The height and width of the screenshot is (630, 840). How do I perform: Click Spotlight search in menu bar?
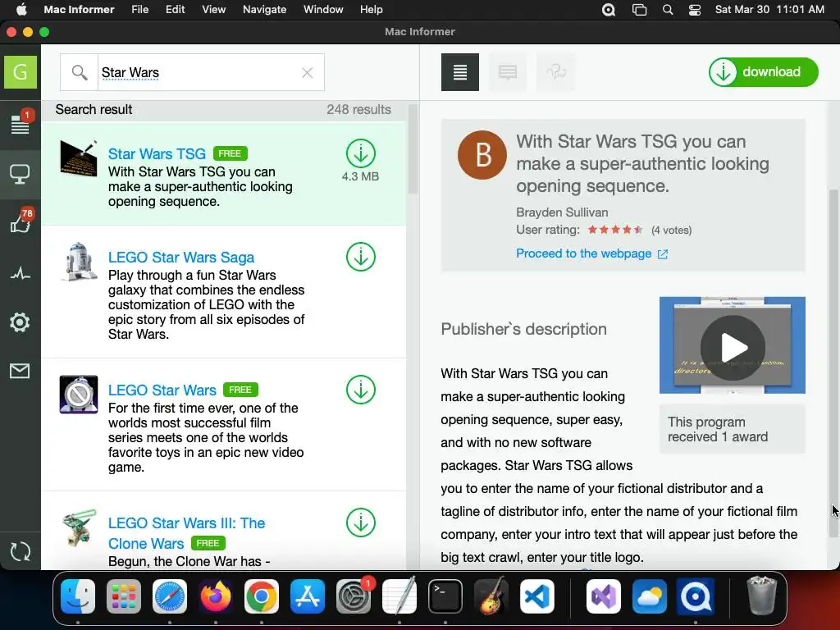[668, 10]
